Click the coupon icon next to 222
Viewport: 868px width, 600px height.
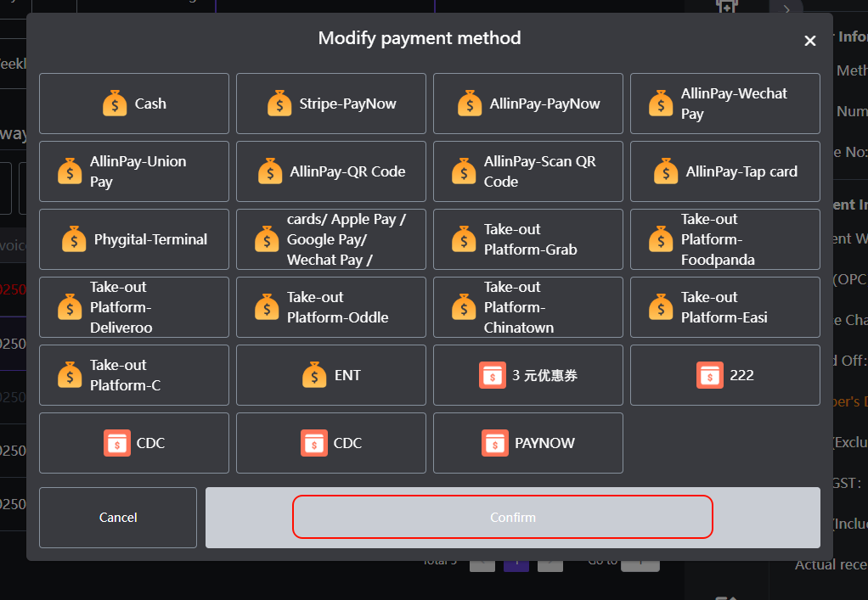(x=709, y=375)
